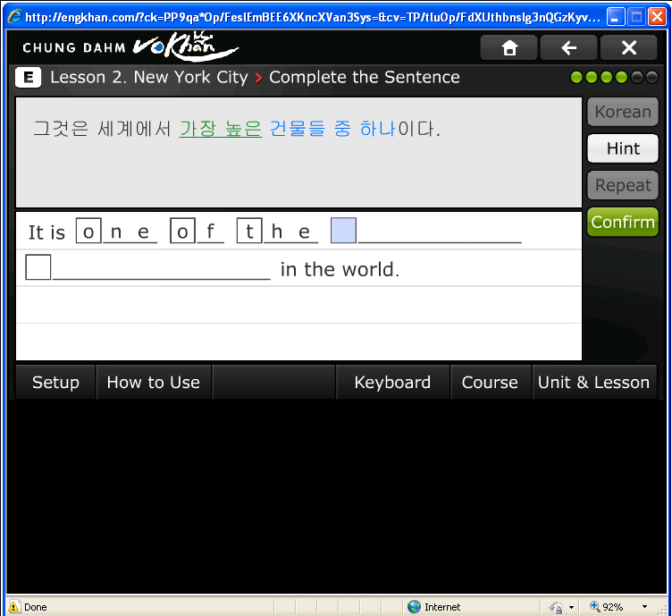Click the first green progress dot
Image resolution: width=672 pixels, height=616 pixels.
[x=576, y=78]
